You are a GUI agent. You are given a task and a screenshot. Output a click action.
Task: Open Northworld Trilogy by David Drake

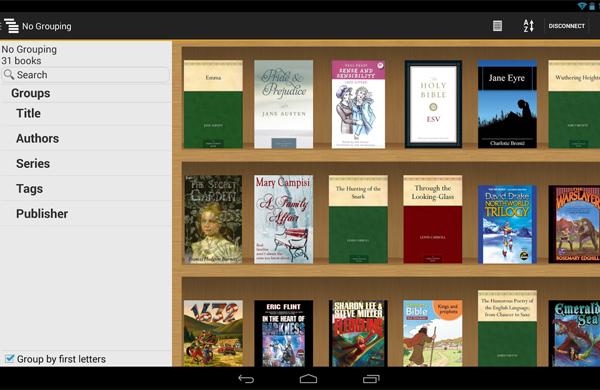[x=507, y=225]
